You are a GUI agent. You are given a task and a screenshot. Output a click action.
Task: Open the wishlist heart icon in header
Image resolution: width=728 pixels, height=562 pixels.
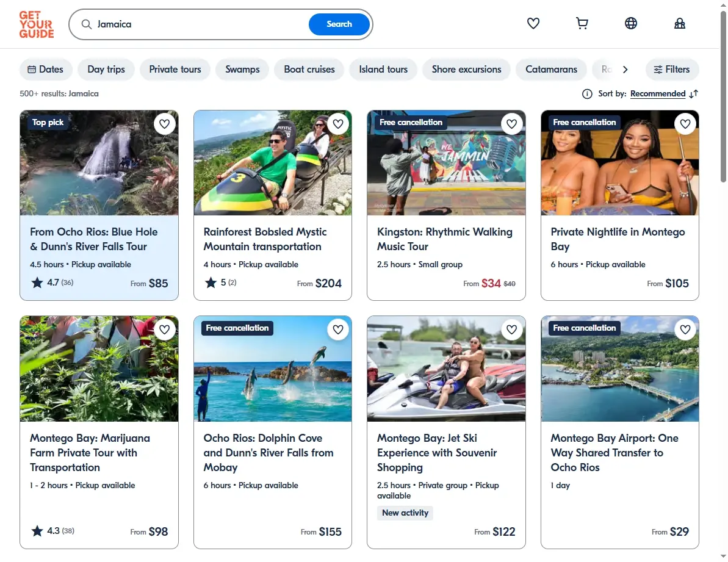click(533, 23)
